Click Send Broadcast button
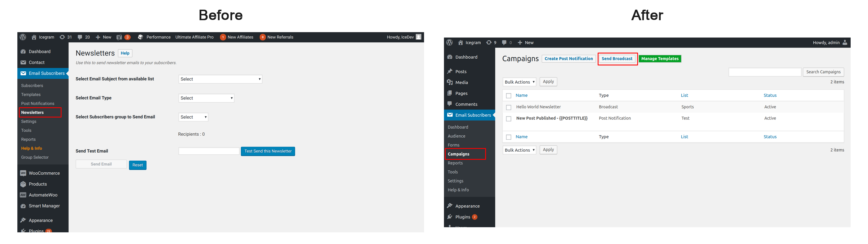The height and width of the screenshot is (244, 868). coord(617,59)
